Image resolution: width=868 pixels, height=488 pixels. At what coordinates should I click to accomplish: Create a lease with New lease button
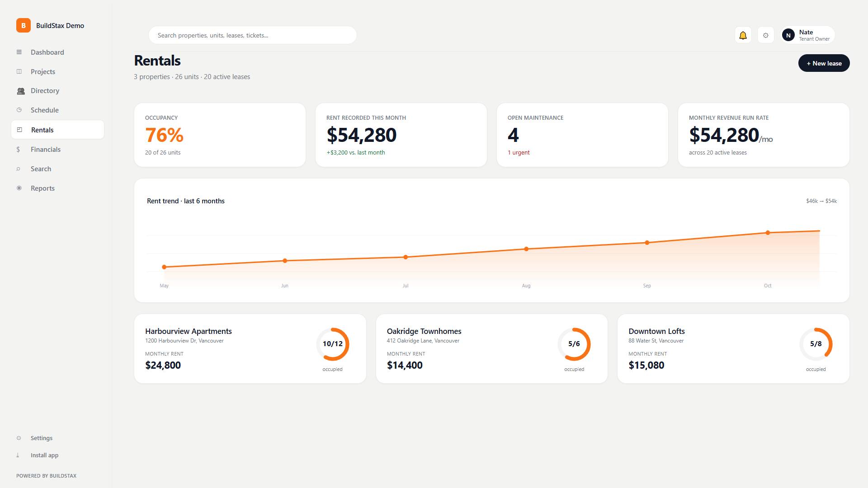824,63
